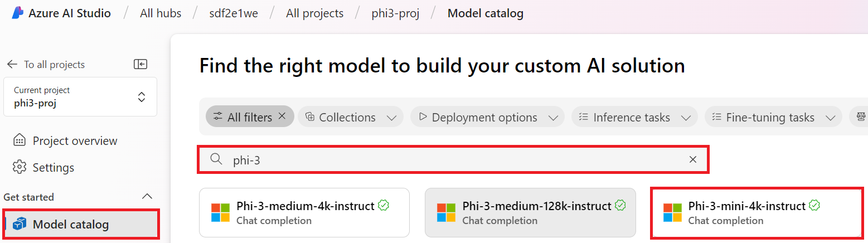
Task: Click the Inference tasks list icon
Action: 584,117
